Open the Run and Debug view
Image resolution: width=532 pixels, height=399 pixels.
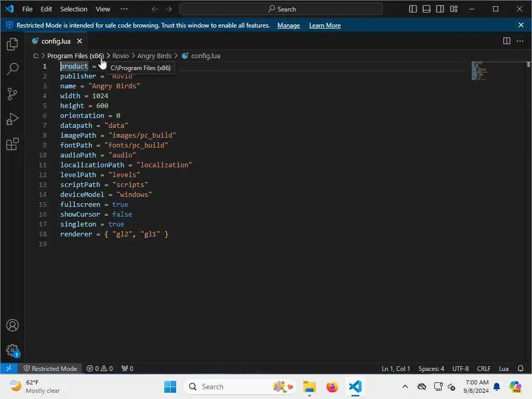pos(12,119)
